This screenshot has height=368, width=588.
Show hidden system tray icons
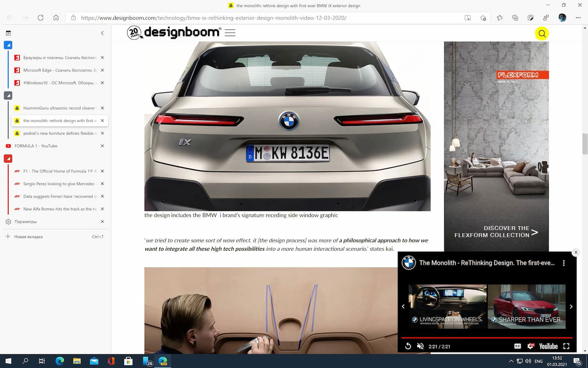pyautogui.click(x=511, y=361)
